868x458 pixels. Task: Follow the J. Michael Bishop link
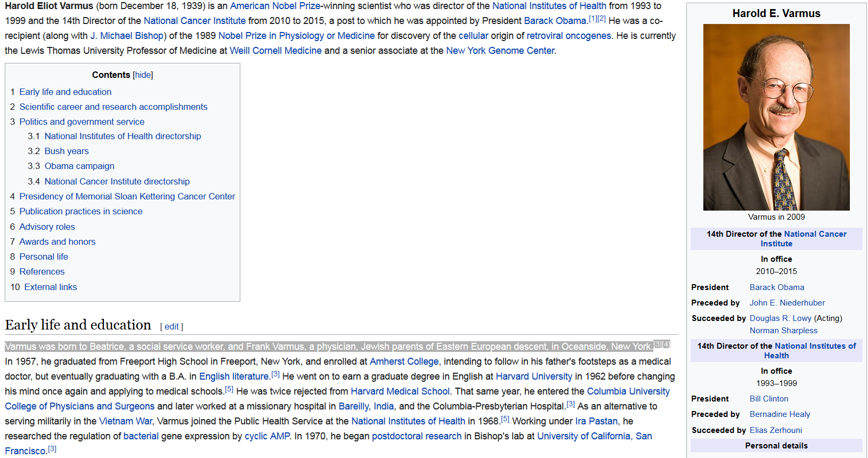point(127,36)
